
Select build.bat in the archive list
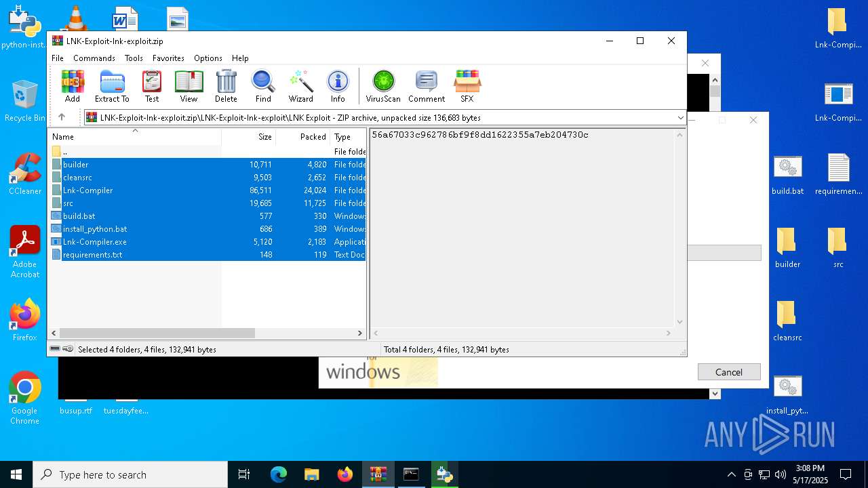[x=208, y=216]
